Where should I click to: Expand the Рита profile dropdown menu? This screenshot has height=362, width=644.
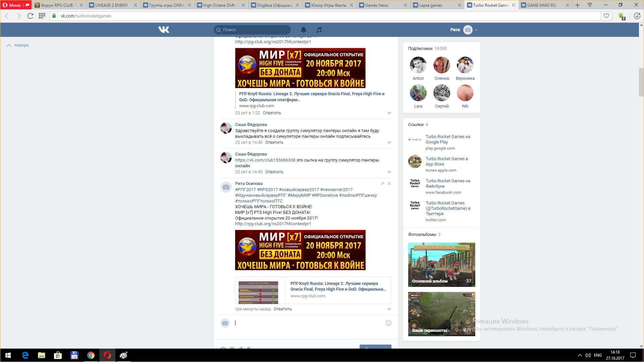476,30
